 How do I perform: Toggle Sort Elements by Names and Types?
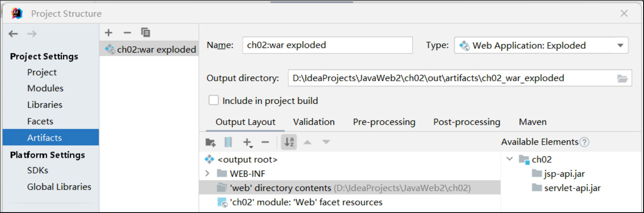tap(289, 143)
